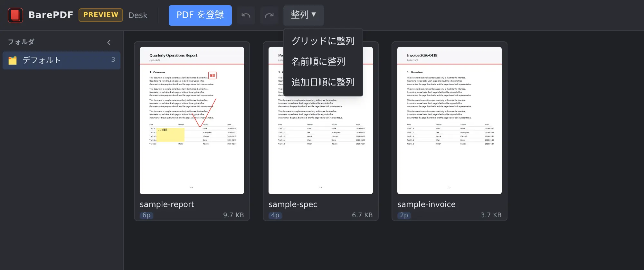This screenshot has width=644, height=270.
Task: Choose グリッドに整列 from the menu
Action: click(x=323, y=41)
